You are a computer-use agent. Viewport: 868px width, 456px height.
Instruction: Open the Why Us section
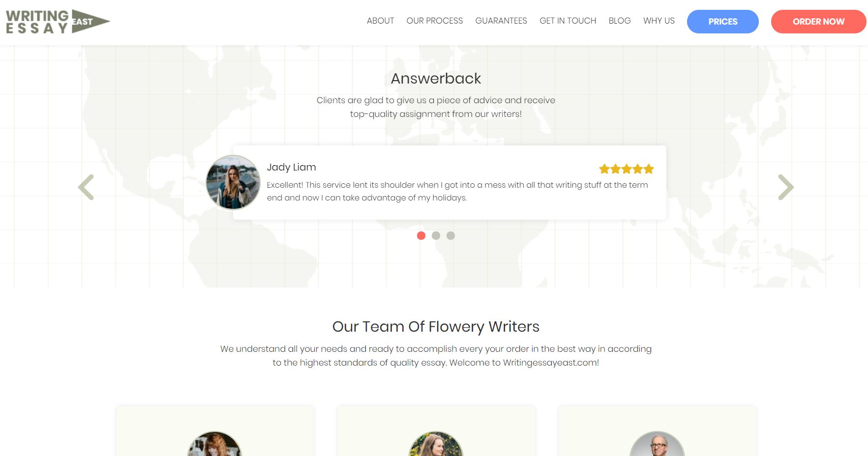pos(658,21)
